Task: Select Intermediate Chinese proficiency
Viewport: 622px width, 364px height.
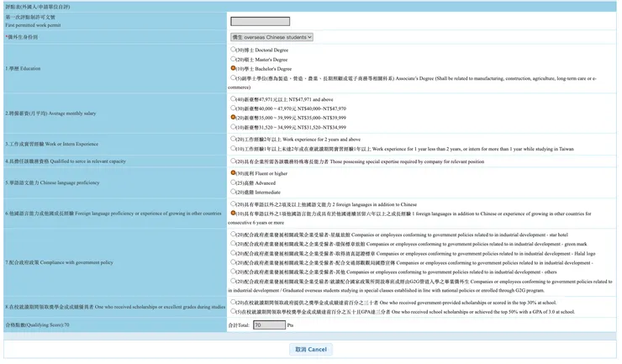Action: [233, 192]
